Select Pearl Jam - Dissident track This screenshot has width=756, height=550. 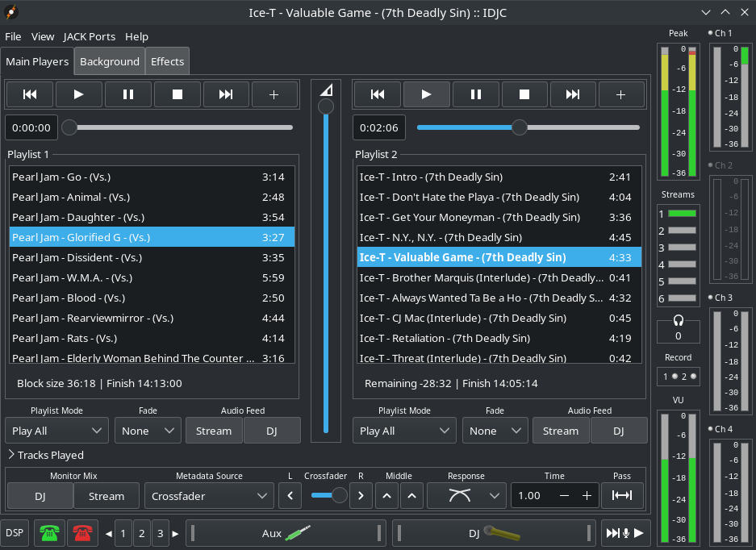[x=152, y=257]
